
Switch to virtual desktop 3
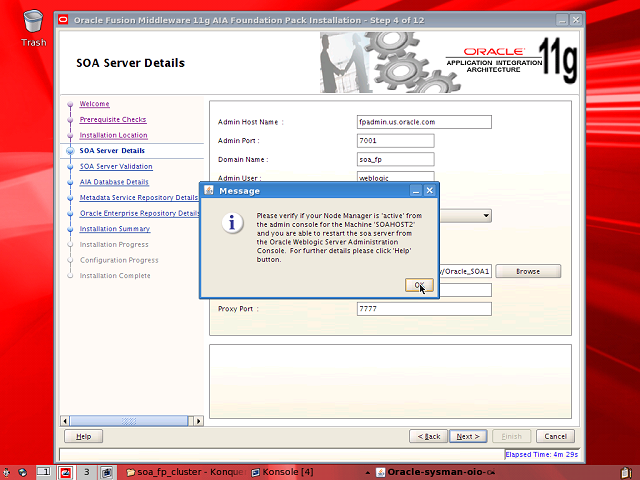pos(87,472)
